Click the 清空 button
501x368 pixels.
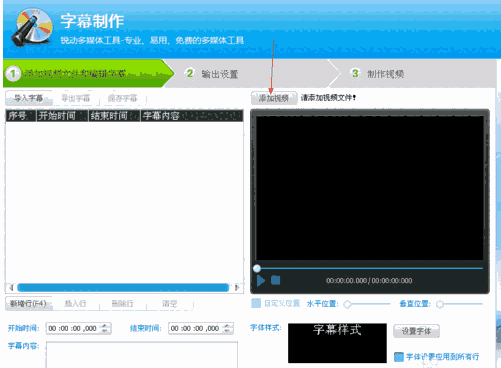(170, 304)
